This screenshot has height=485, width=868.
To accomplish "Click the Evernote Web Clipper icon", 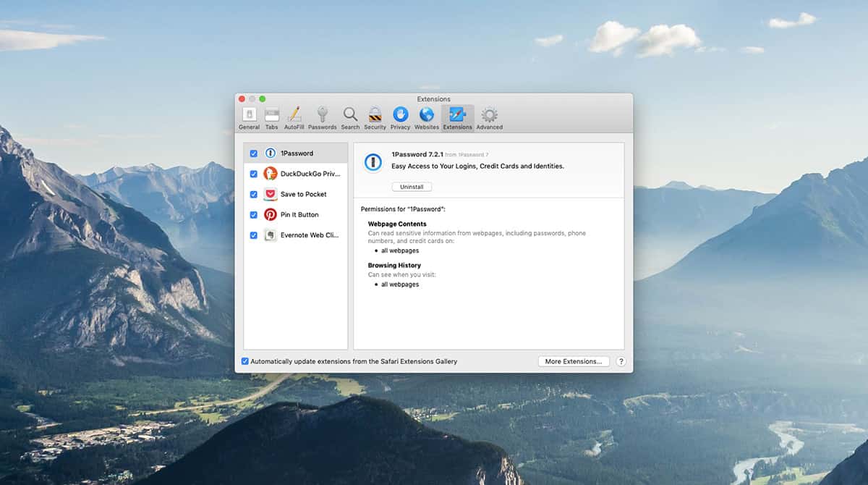I will pos(270,235).
